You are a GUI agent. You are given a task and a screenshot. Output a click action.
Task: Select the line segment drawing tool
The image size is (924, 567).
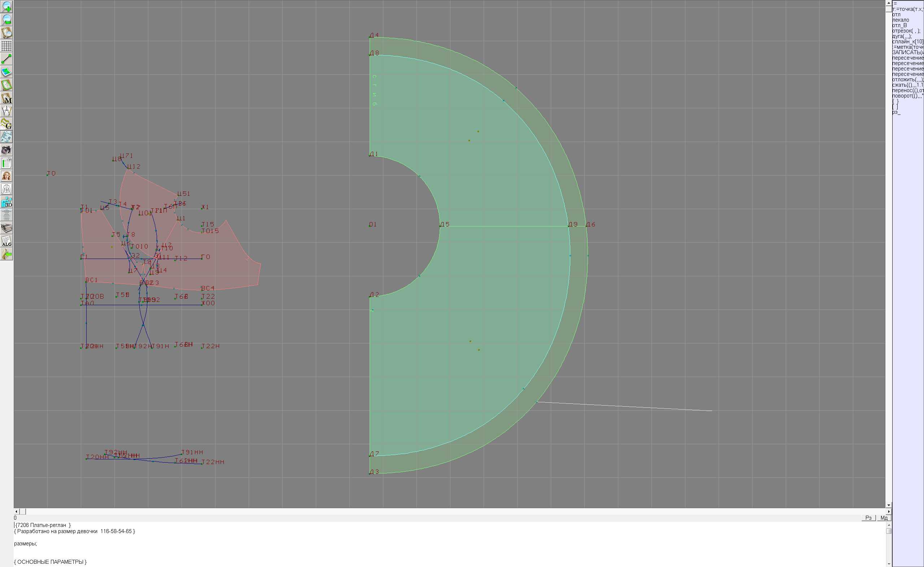pos(7,59)
